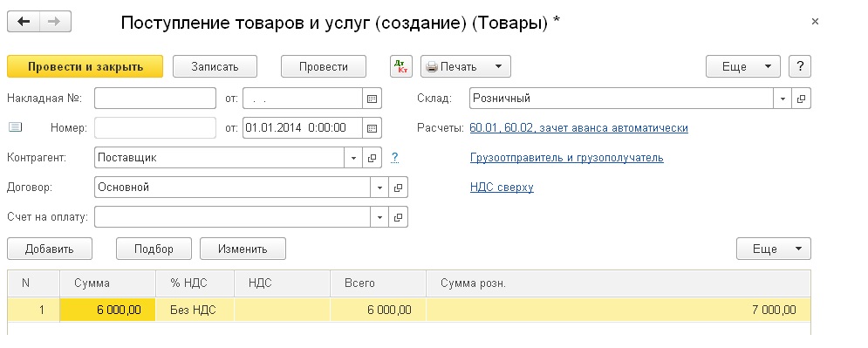Select Без НДС cell
Viewport: 868px width, 348px height.
point(195,310)
